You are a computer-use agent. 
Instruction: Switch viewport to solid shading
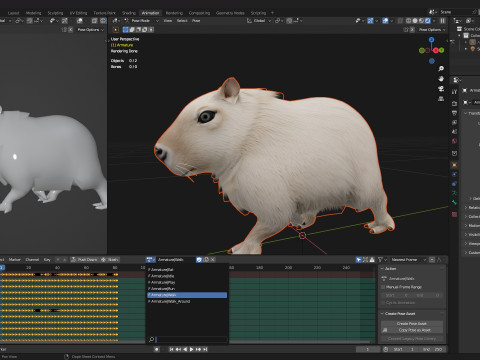415,21
